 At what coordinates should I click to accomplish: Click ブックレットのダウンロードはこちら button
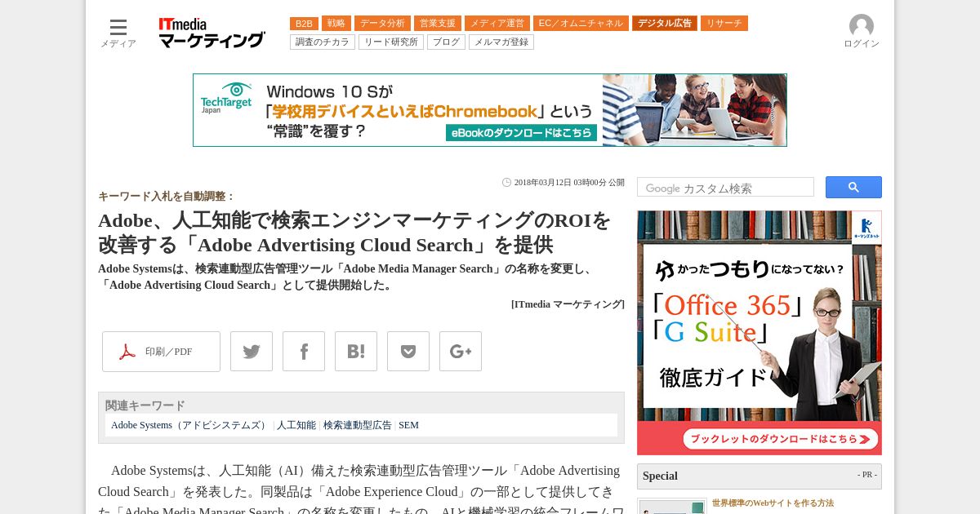click(x=781, y=439)
